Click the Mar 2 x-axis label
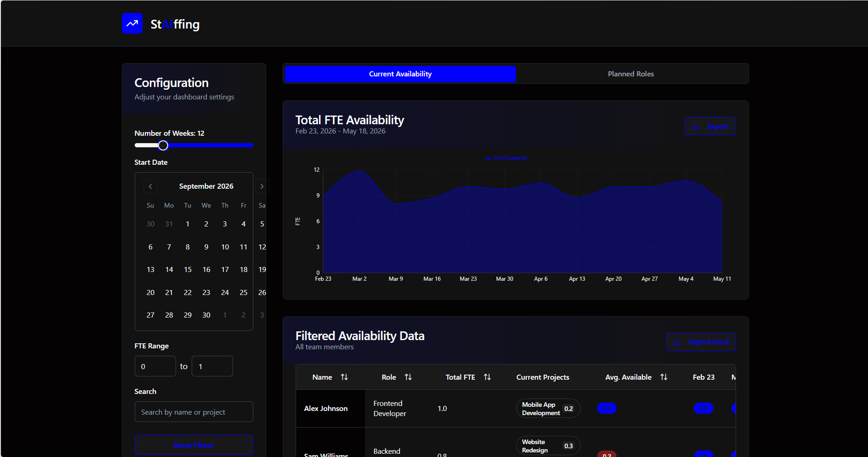 click(360, 279)
